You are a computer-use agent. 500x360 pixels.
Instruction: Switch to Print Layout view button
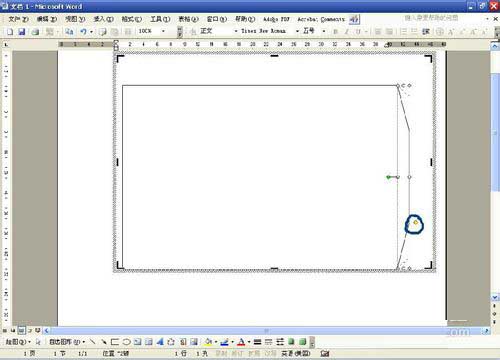point(21,330)
